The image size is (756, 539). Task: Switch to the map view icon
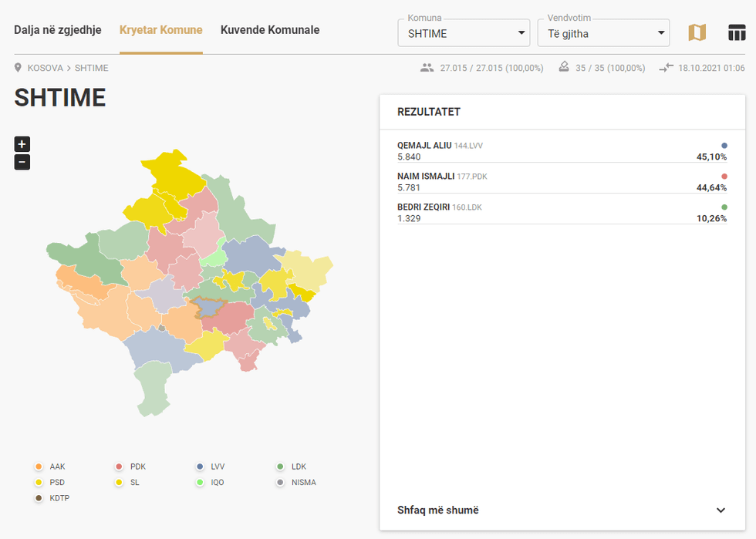tap(697, 32)
